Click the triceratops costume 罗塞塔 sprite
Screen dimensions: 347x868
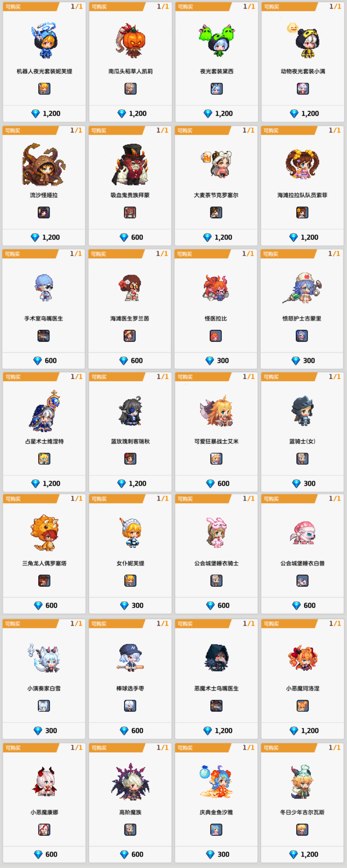(45, 533)
